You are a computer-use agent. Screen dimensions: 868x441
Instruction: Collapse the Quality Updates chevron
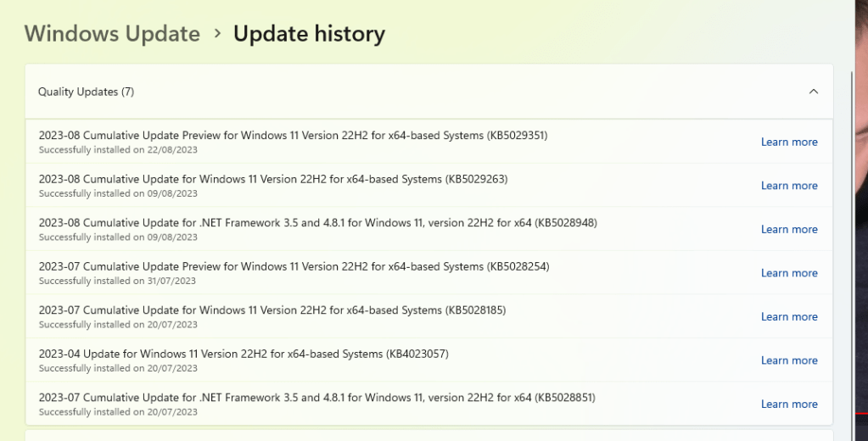[x=813, y=92]
